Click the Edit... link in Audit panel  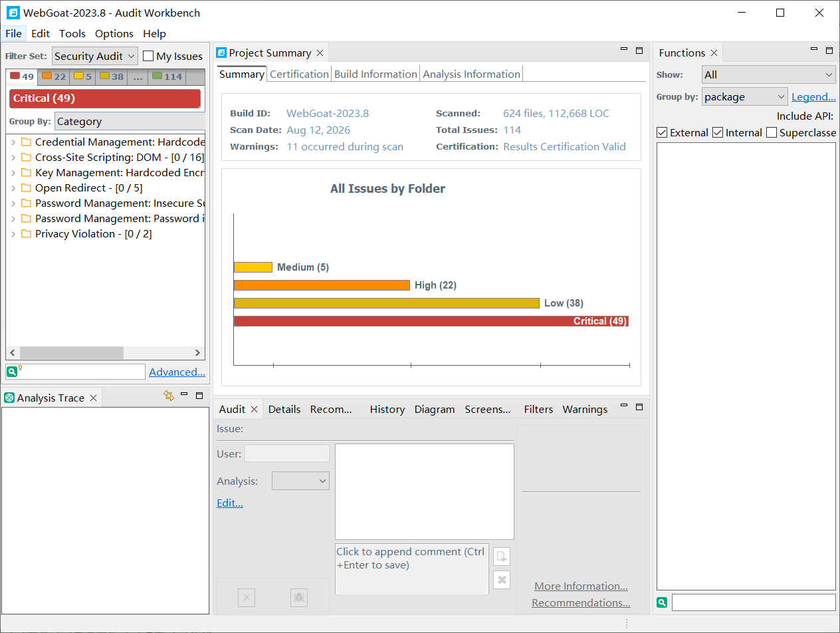pyautogui.click(x=230, y=503)
